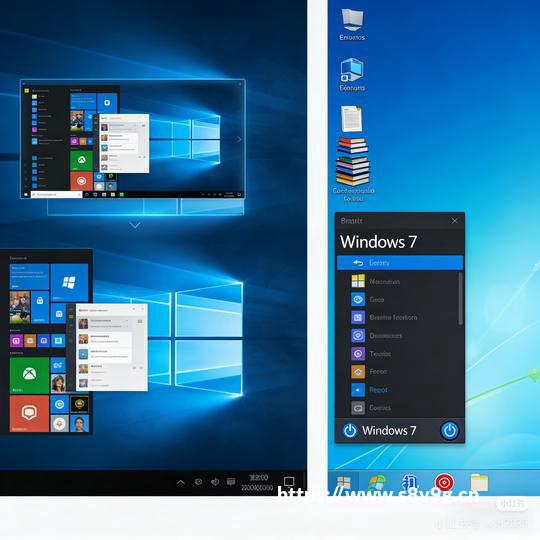
Task: Close the dark Windows 7 menu panel
Action: (455, 221)
